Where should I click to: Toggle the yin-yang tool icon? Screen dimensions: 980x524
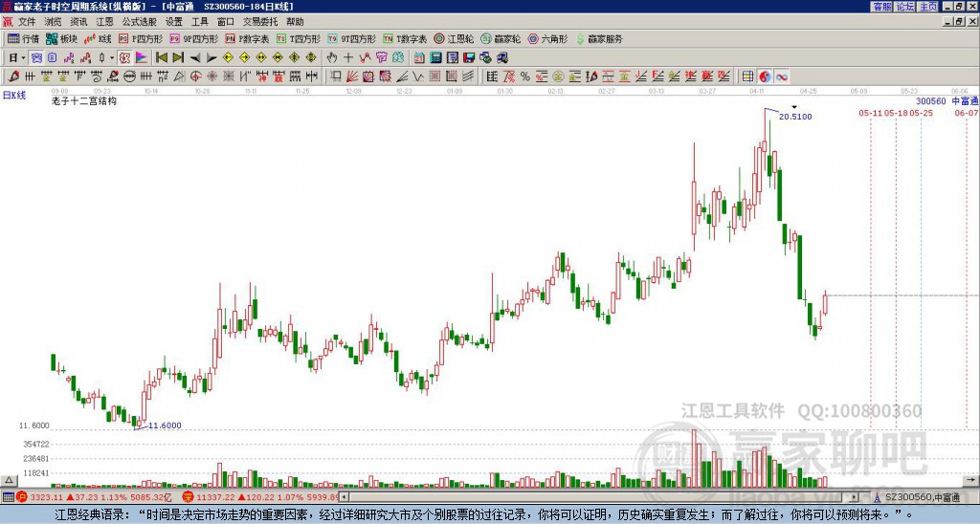pos(765,76)
